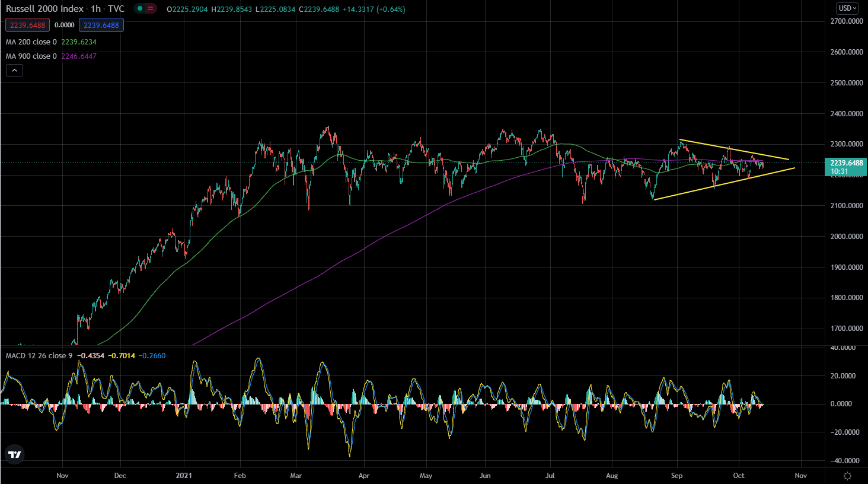Screen dimensions: 868x484
Task: Click the 2300.0000 price axis label
Action: [x=846, y=144]
